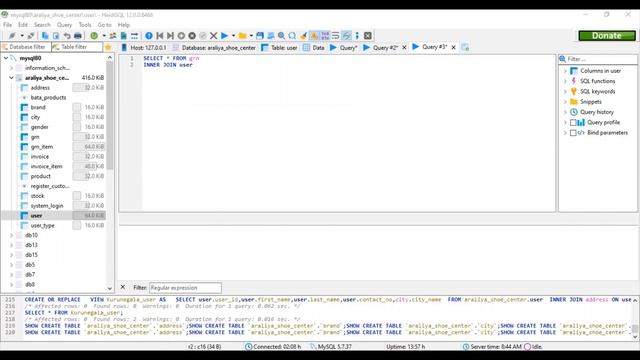Open a new query tab icon
Image resolution: width=640 pixels, height=360 pixels.
click(x=465, y=47)
